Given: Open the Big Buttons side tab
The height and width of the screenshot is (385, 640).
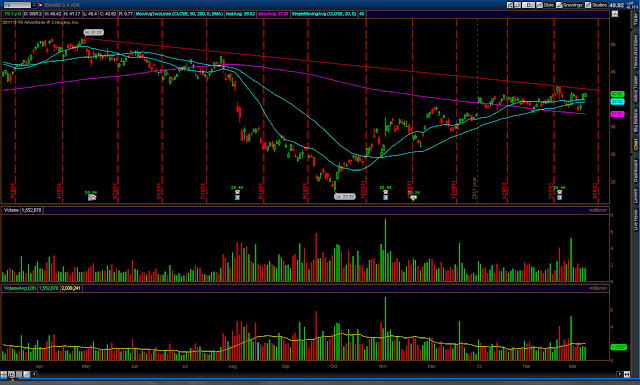Looking at the screenshot, I should [x=636, y=121].
